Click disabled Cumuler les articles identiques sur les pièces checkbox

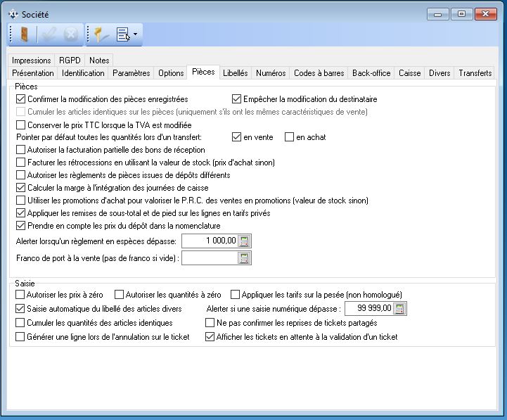[x=20, y=112]
